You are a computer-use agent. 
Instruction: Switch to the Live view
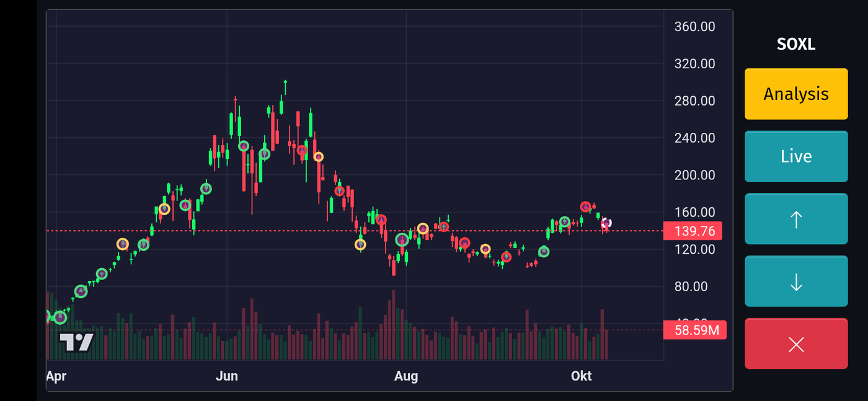coord(796,156)
